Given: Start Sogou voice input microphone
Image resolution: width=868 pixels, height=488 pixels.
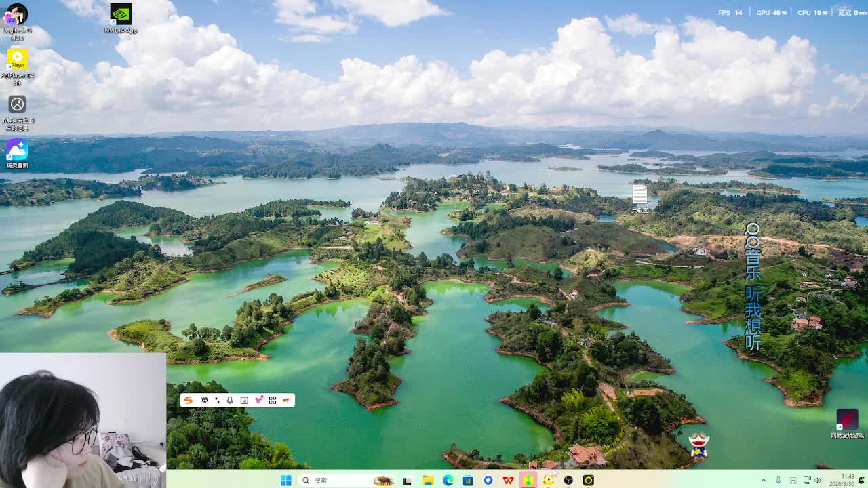Looking at the screenshot, I should [x=230, y=400].
